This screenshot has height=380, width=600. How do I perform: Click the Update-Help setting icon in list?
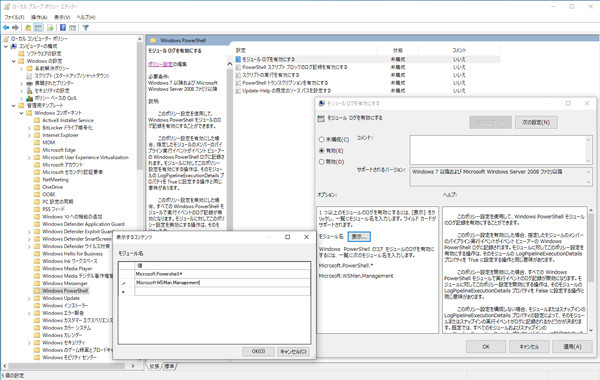tap(238, 91)
